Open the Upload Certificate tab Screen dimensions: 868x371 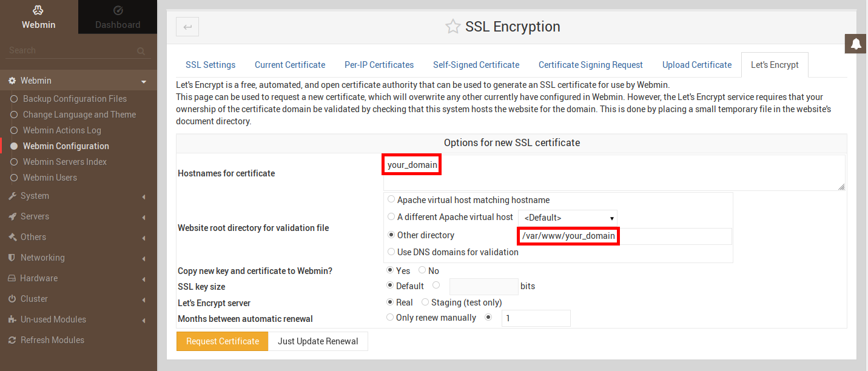696,65
